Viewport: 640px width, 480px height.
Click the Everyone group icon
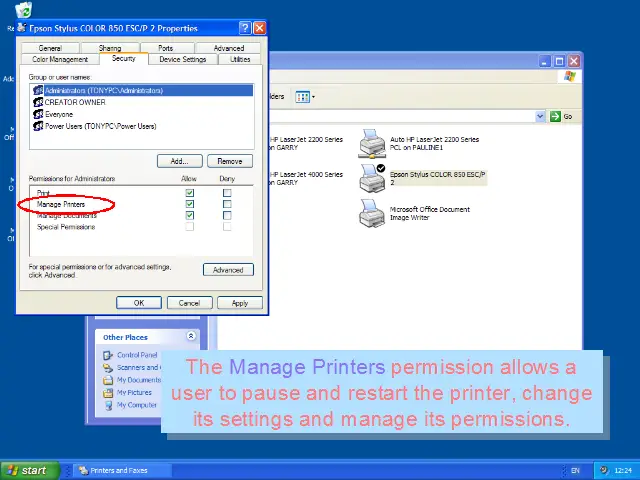38,114
